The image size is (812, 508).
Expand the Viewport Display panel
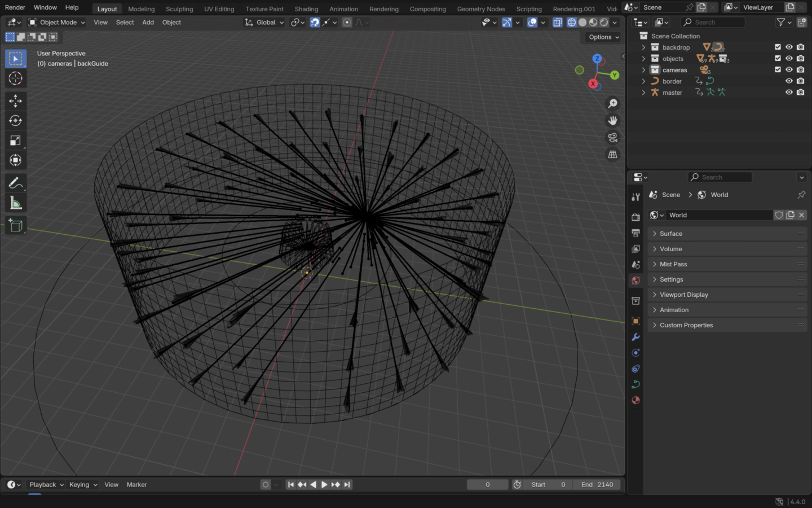click(727, 295)
